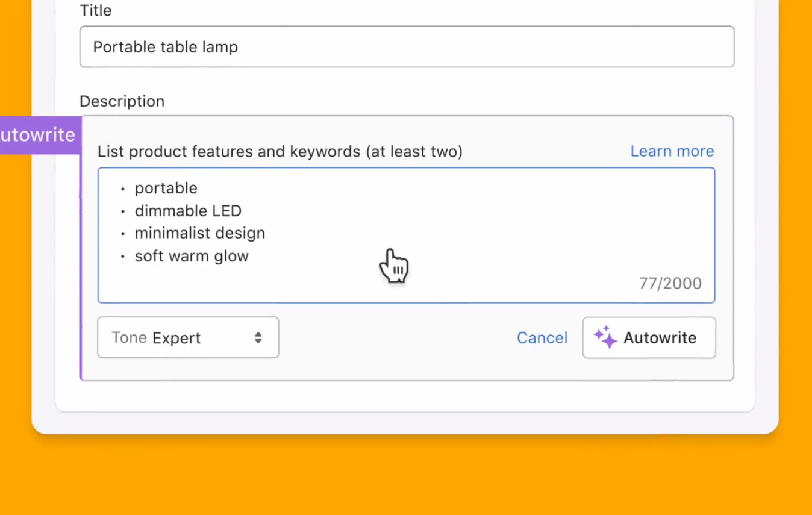Click the 'dimmable LED' bullet text
Viewport: 812px width, 515px height.
188,211
